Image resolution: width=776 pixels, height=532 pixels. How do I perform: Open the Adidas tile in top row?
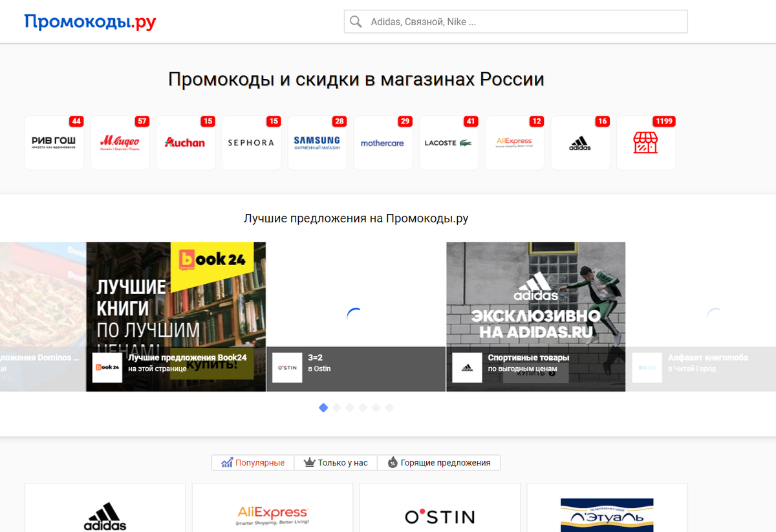581,143
